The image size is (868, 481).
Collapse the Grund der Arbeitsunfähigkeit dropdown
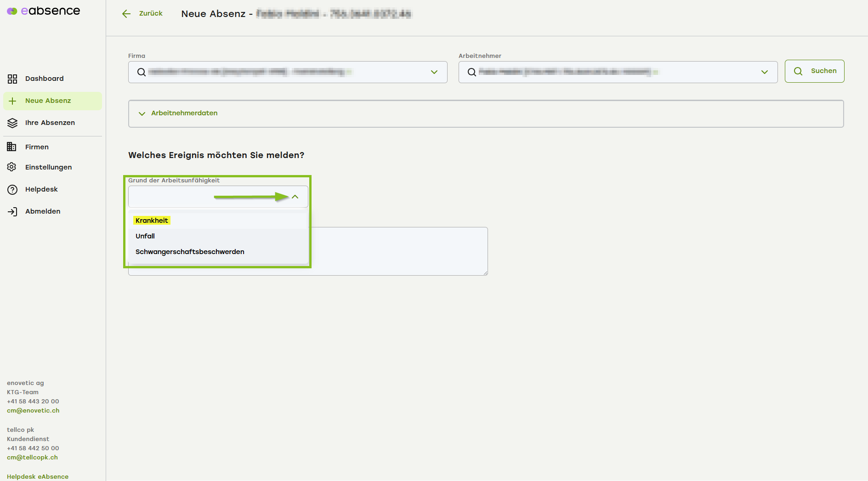295,197
